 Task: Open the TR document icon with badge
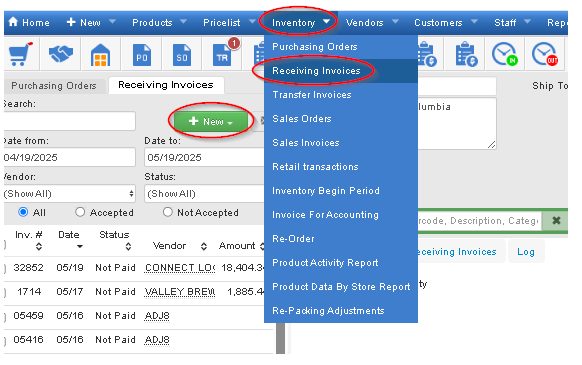[223, 54]
